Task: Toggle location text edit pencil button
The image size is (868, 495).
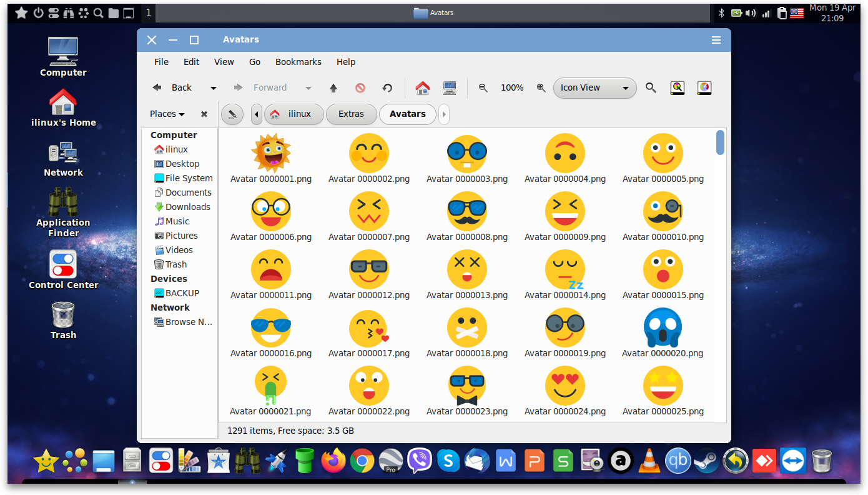Action: 232,114
